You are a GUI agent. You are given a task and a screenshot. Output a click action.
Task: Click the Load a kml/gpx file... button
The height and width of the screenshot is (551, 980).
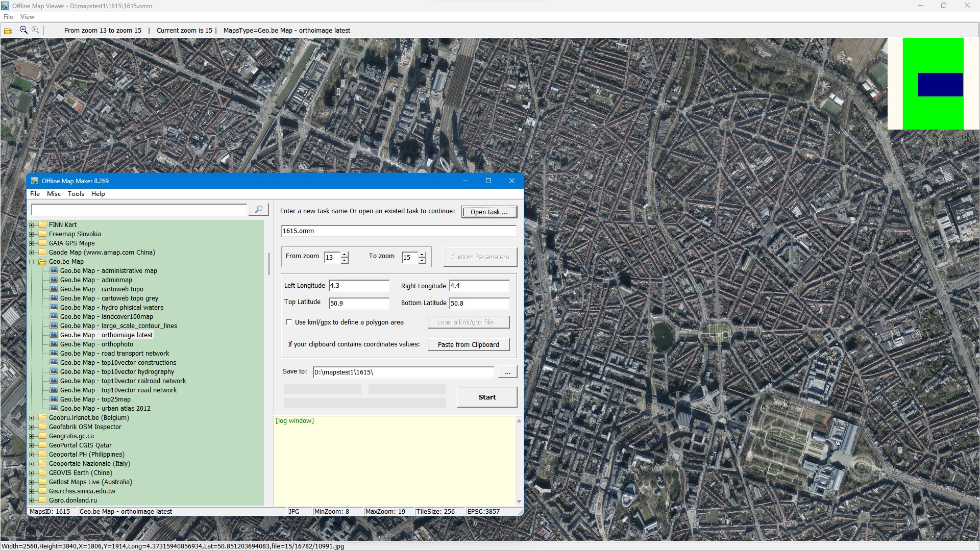click(468, 322)
